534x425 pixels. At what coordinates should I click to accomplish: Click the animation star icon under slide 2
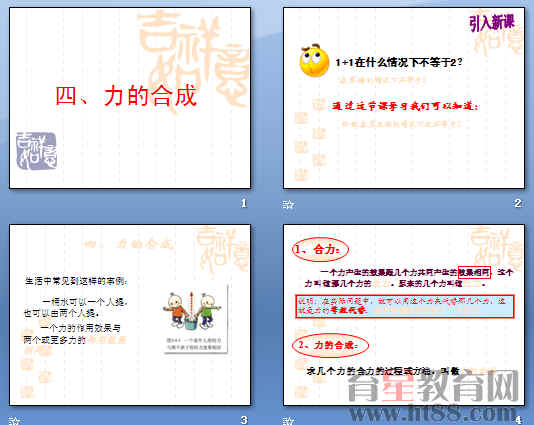tap(288, 205)
